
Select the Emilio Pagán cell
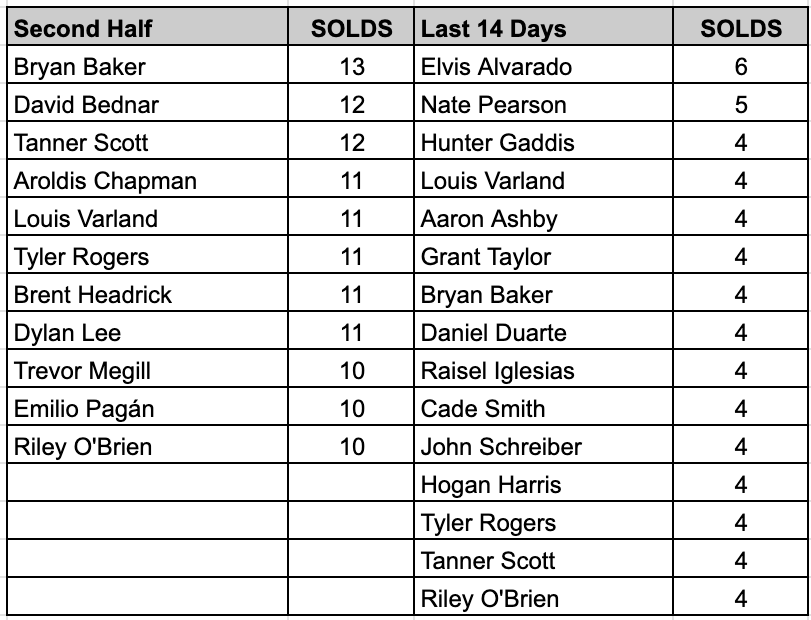(x=147, y=407)
